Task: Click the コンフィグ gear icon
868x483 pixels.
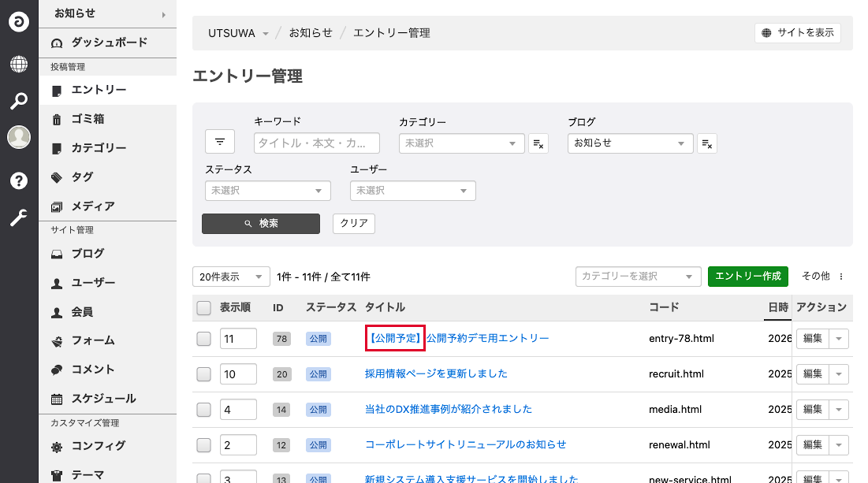Action: 57,447
